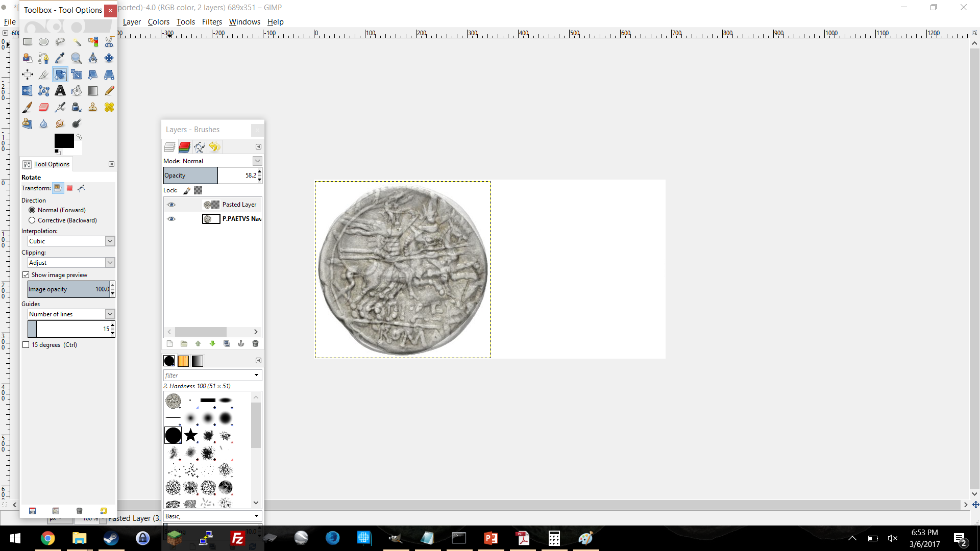This screenshot has width=980, height=551.
Task: Open the Tools menu
Action: tap(185, 22)
